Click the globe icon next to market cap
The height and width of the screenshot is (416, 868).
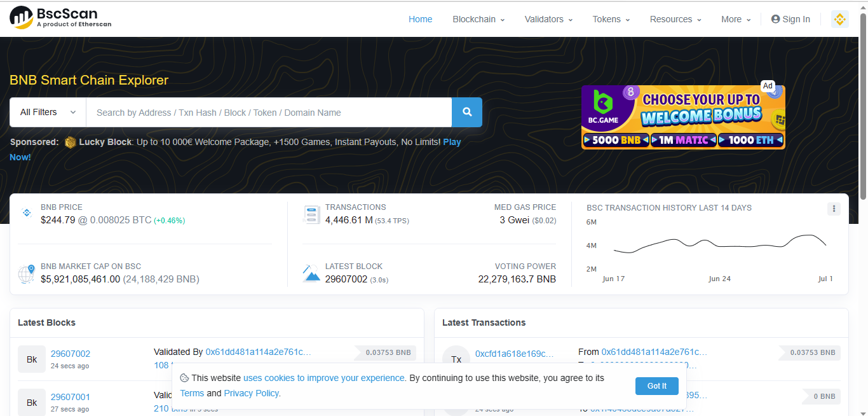26,274
